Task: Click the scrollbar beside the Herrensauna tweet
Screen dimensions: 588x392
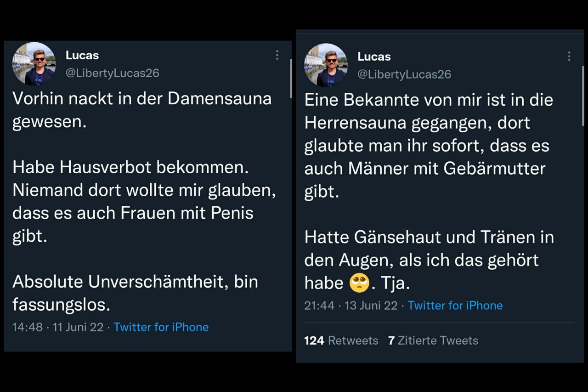Action: 583,96
